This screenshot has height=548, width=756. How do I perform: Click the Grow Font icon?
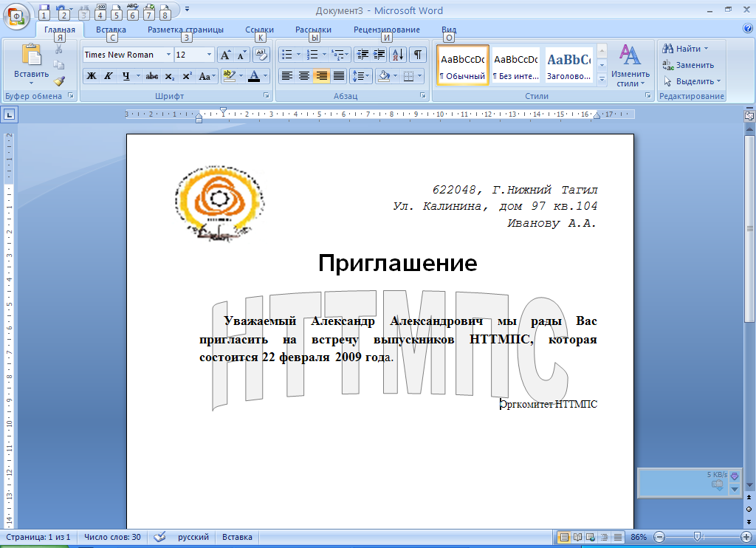pyautogui.click(x=226, y=55)
